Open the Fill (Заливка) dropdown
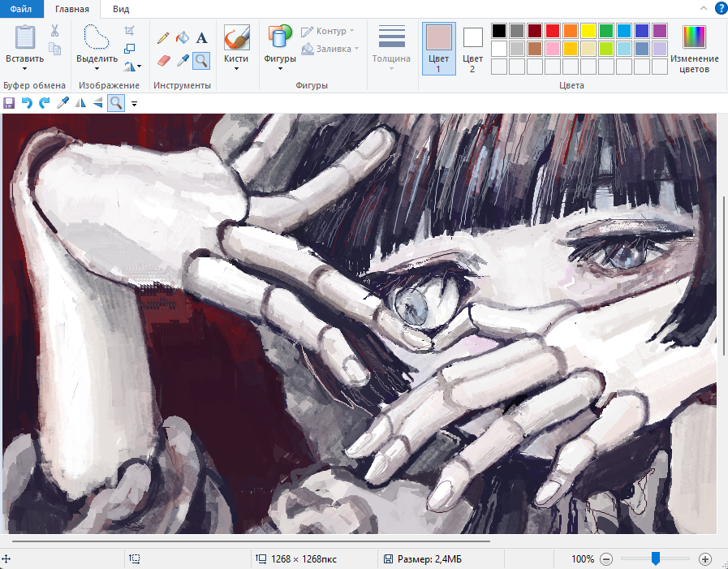Viewport: 728px width, 569px height. (x=330, y=49)
